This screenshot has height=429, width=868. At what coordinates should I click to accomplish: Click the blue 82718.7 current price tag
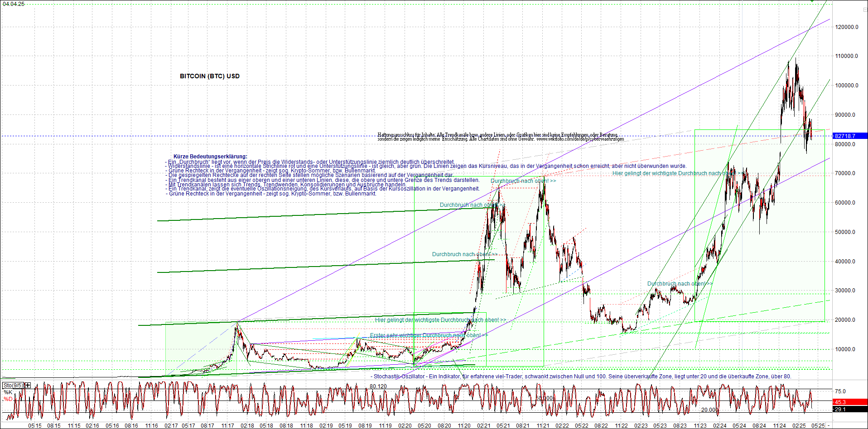click(x=850, y=136)
